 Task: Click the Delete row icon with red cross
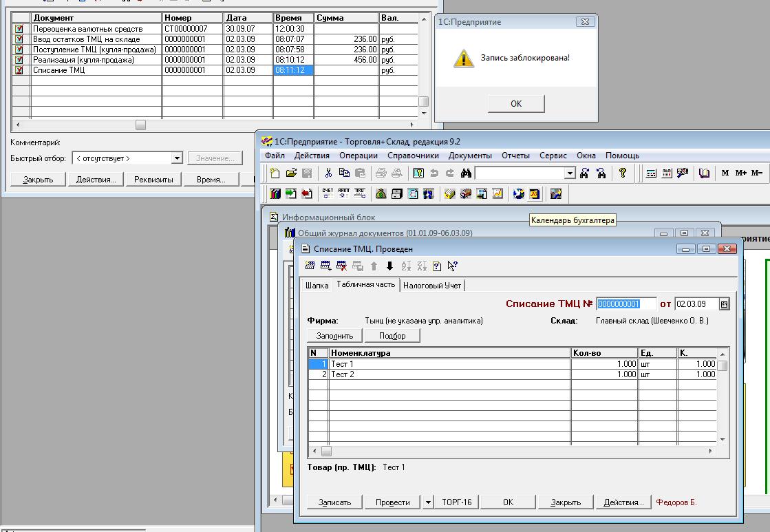tap(342, 266)
